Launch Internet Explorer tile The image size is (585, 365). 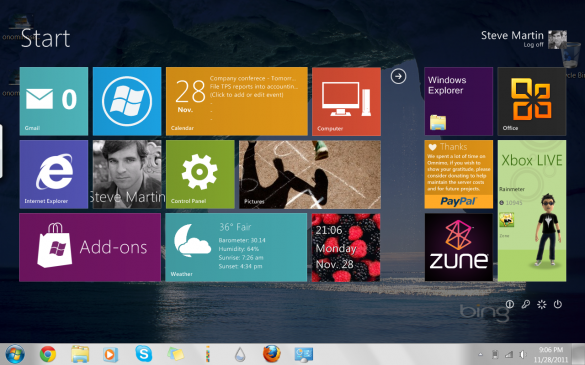point(54,174)
